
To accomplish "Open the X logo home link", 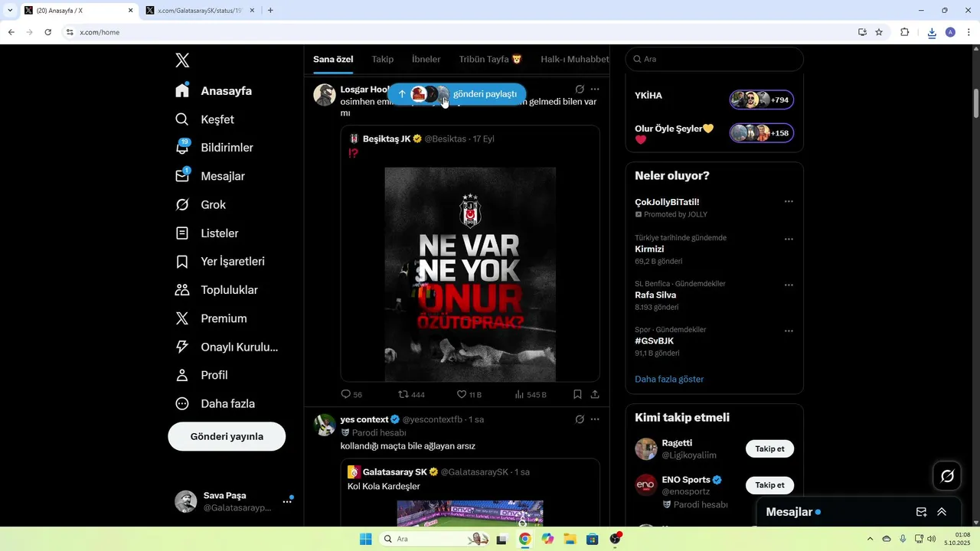I will [182, 60].
